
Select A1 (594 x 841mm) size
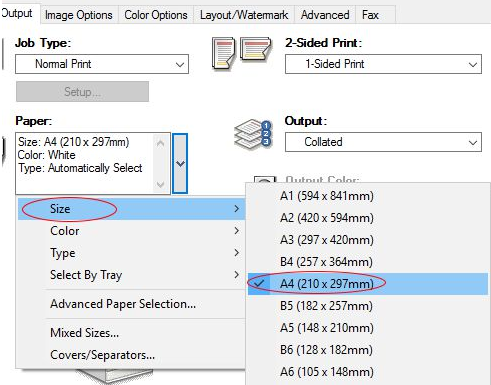click(x=368, y=196)
